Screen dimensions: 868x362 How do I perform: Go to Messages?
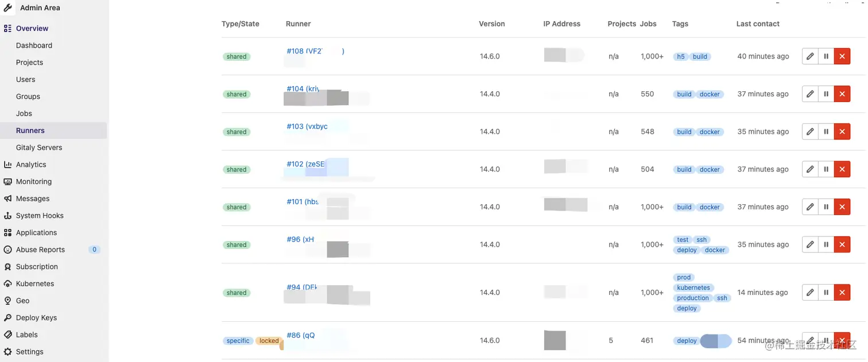(x=33, y=198)
